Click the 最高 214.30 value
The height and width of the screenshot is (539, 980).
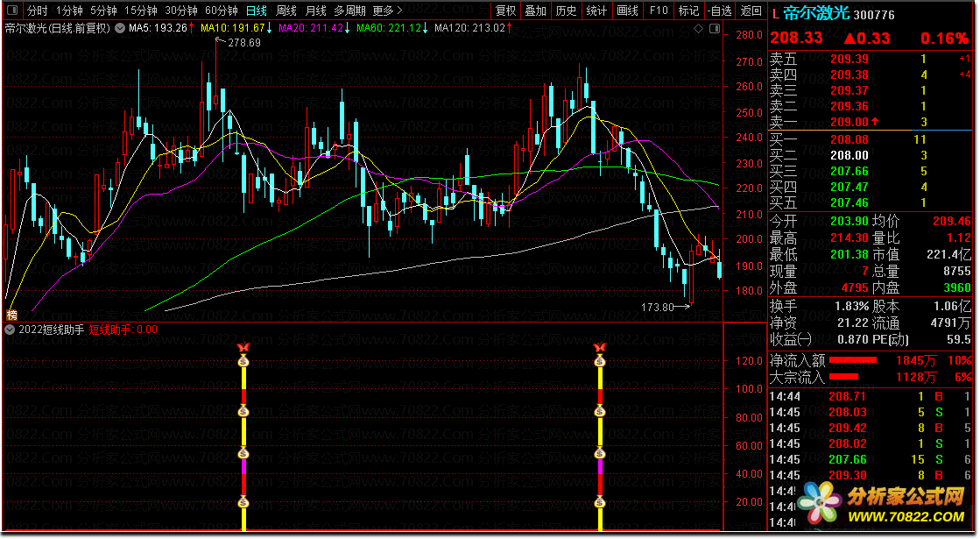click(x=849, y=238)
